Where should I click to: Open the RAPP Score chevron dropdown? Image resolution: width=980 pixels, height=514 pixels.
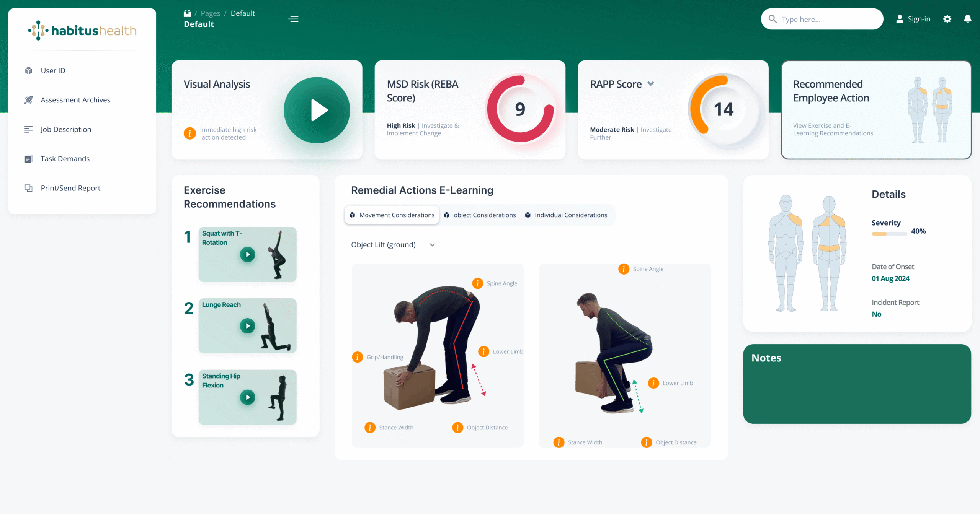(x=651, y=84)
